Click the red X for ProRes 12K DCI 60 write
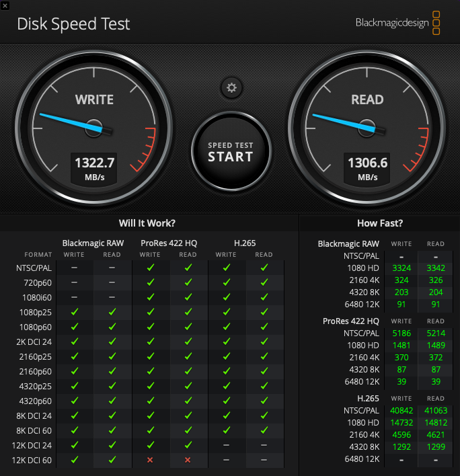The width and height of the screenshot is (460, 476). coord(150,460)
